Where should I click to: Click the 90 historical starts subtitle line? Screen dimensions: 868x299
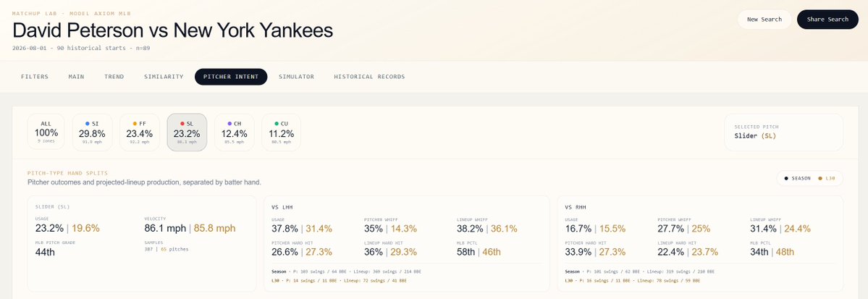(81, 49)
